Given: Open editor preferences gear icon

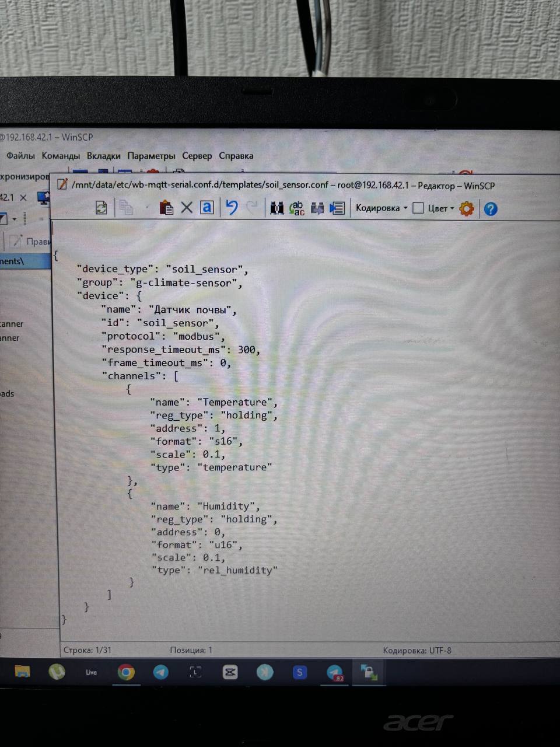Looking at the screenshot, I should coord(467,208).
